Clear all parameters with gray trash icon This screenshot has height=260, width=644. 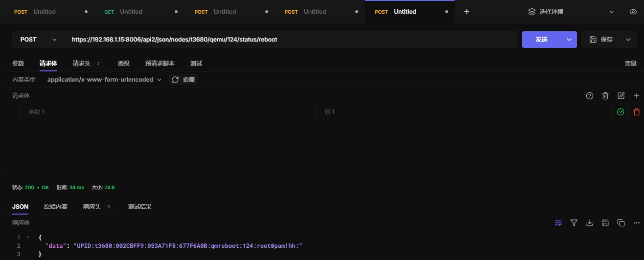(605, 96)
